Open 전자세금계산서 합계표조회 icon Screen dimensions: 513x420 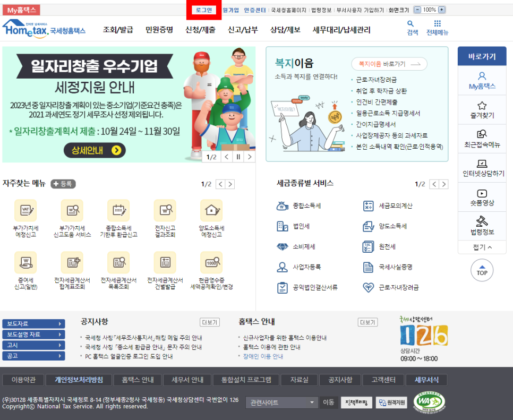coord(72,262)
